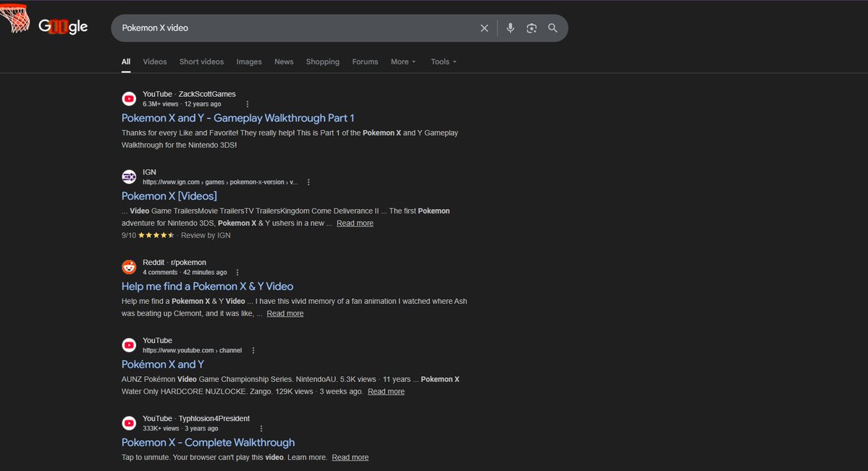Viewport: 868px width, 471px height.
Task: Click YouTube favicon of ZackScottGames result
Action: pyautogui.click(x=129, y=98)
